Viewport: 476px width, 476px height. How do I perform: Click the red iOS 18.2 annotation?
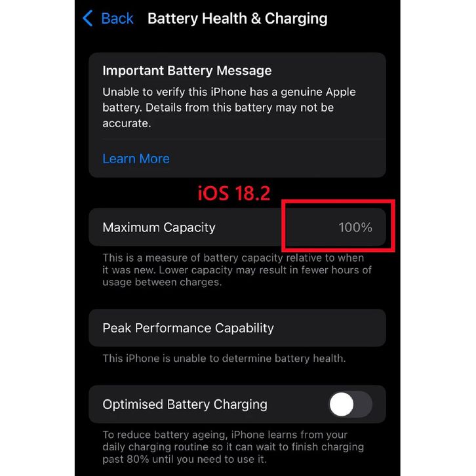coord(234,193)
